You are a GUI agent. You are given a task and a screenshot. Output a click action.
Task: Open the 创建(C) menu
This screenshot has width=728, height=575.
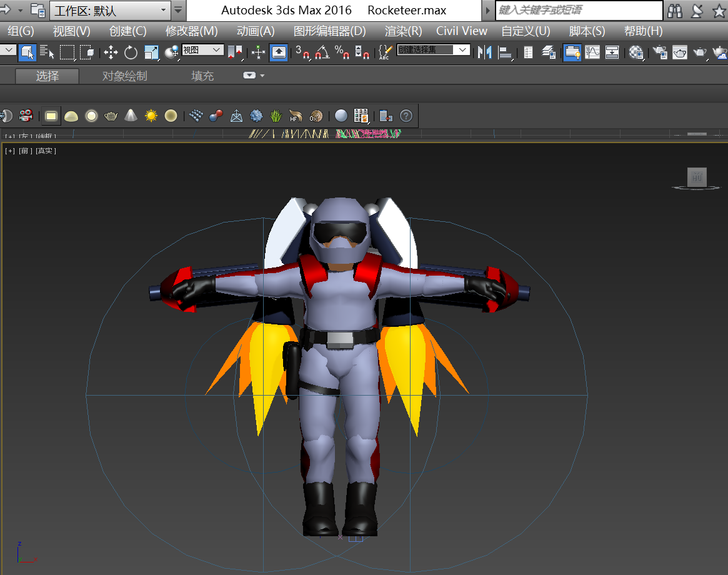(x=127, y=31)
